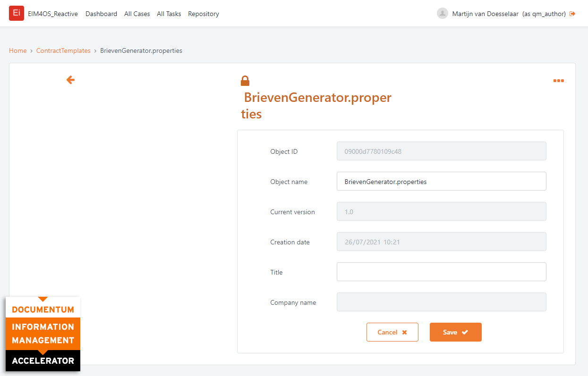Screen dimensions: 588x376
Task: Click the Documentum Information Management Accelerator badge
Action: pos(43,334)
